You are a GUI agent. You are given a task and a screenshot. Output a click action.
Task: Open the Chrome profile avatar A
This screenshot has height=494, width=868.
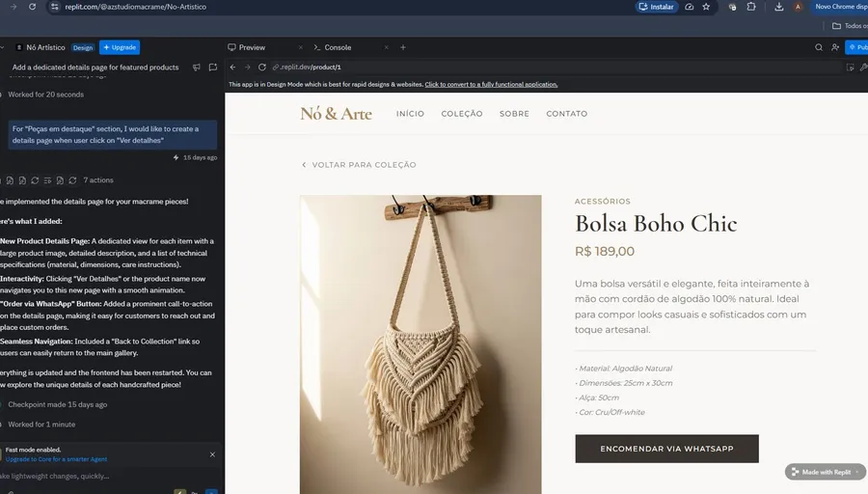pyautogui.click(x=798, y=7)
